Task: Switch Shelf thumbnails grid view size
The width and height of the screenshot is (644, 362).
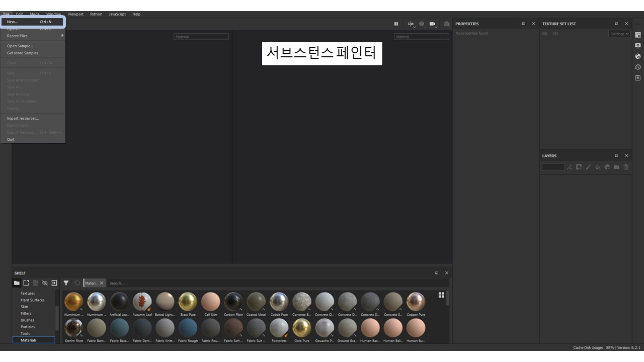Action: pos(441,295)
